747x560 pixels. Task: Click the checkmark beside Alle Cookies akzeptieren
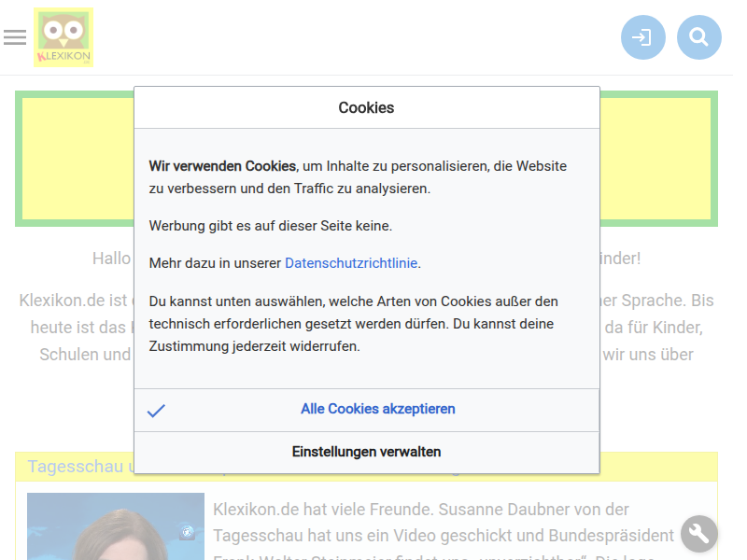(x=156, y=410)
